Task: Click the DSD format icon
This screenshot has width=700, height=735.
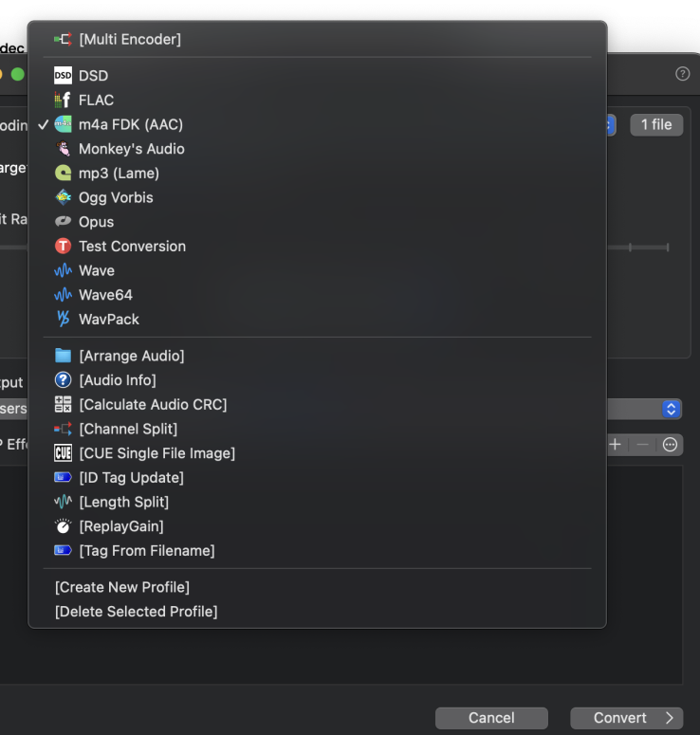Action: pos(63,76)
